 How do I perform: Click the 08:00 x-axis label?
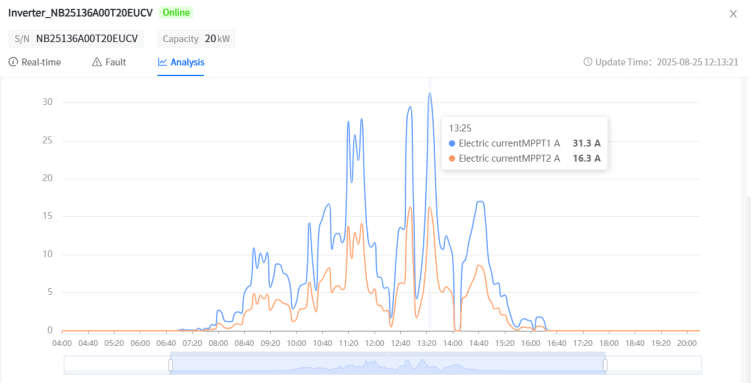pos(218,343)
